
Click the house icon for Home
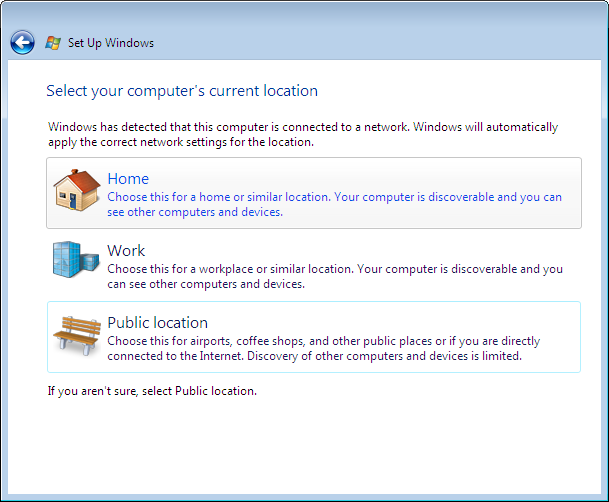coord(77,190)
